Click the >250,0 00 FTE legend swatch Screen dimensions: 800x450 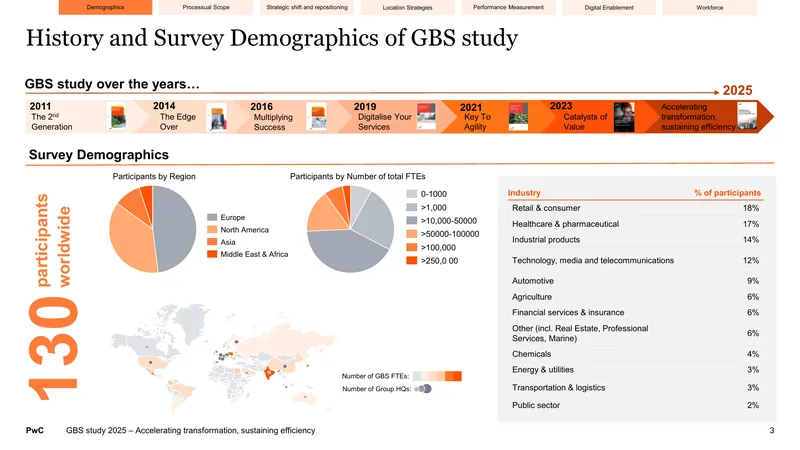(x=412, y=261)
